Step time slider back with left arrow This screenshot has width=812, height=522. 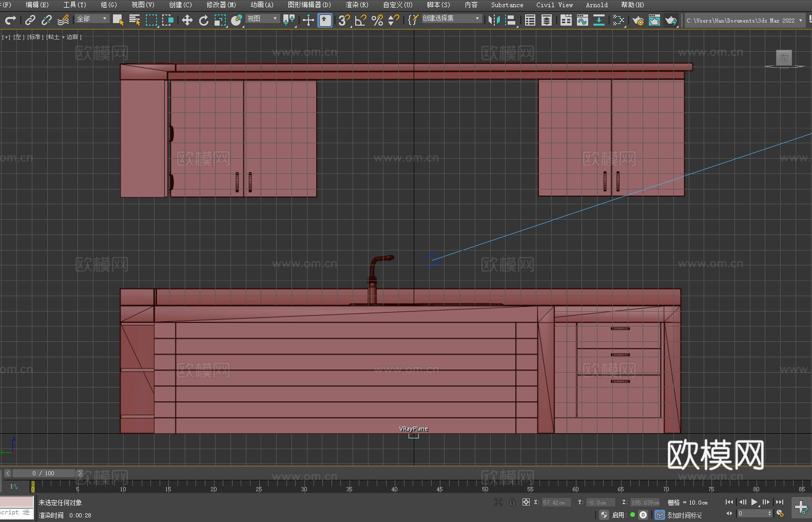coord(7,473)
